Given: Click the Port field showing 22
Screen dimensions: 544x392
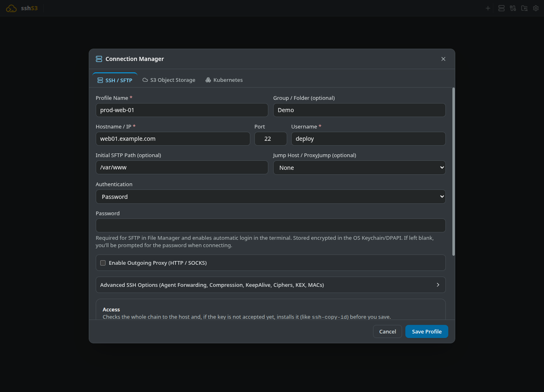Looking at the screenshot, I should click(271, 139).
